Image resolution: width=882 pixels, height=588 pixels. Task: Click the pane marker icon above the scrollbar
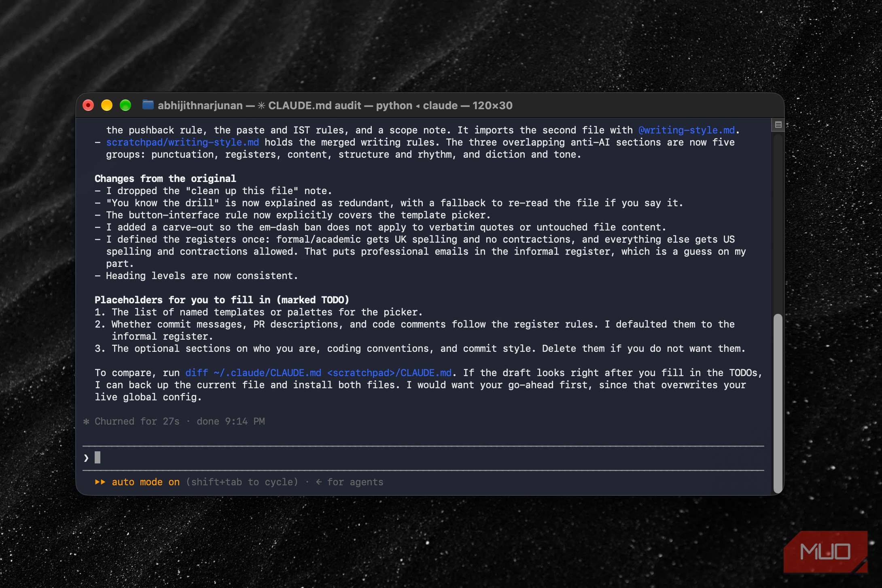pyautogui.click(x=778, y=125)
